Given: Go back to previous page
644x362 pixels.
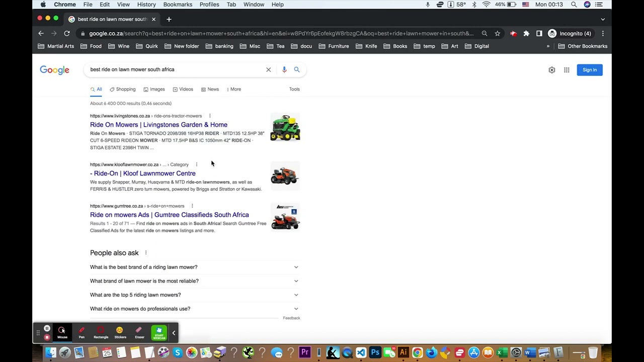Looking at the screenshot, I should click(x=41, y=34).
